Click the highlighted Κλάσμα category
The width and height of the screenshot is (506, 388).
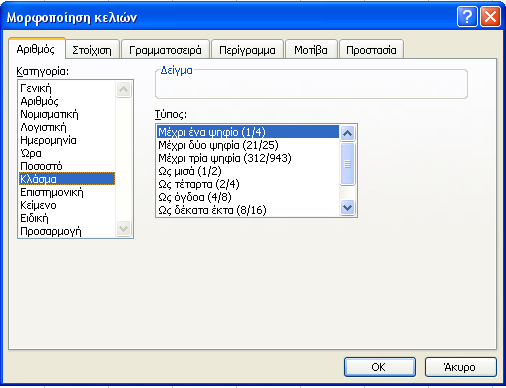pyautogui.click(x=67, y=179)
